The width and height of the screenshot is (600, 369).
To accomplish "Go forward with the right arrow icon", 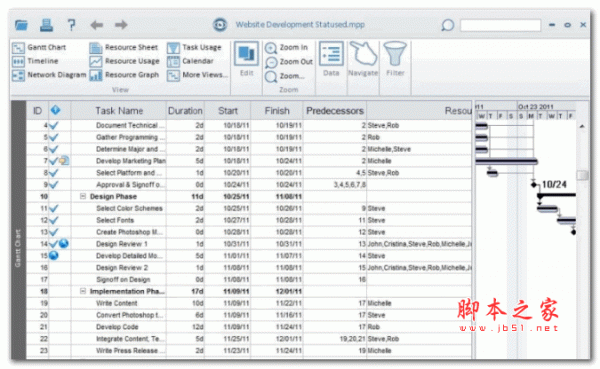I will 121,25.
